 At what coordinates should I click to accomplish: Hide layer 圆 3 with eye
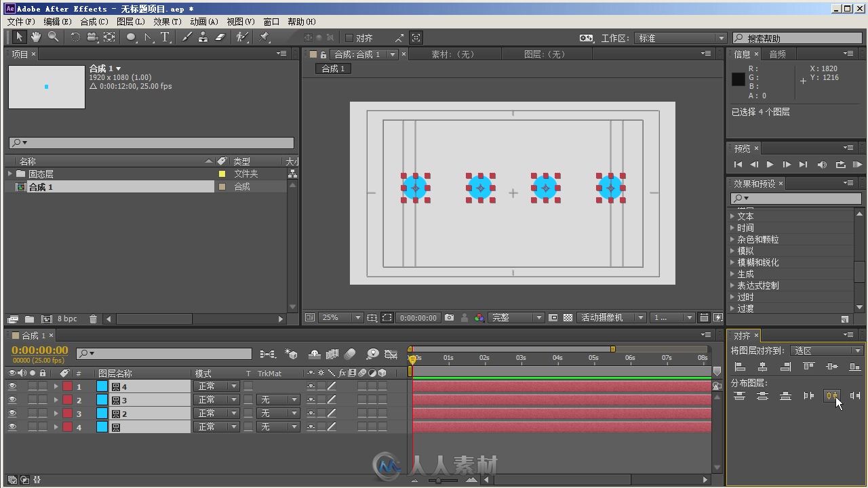click(x=12, y=400)
